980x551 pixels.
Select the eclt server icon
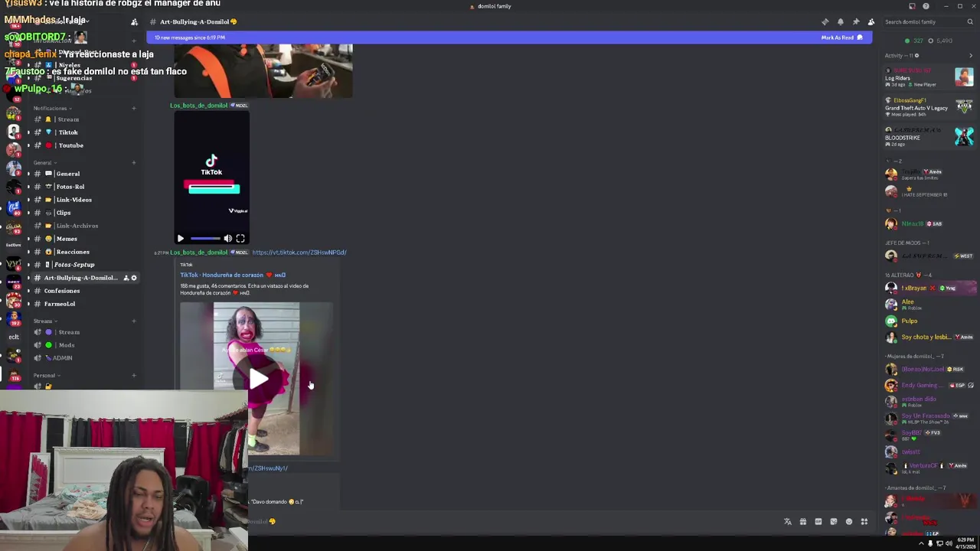click(x=14, y=337)
